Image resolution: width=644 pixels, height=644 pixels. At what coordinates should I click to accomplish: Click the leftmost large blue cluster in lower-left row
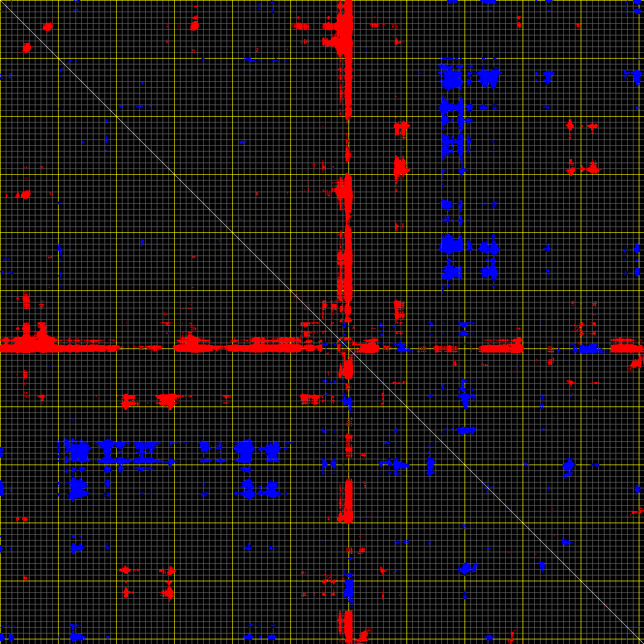pyautogui.click(x=77, y=450)
